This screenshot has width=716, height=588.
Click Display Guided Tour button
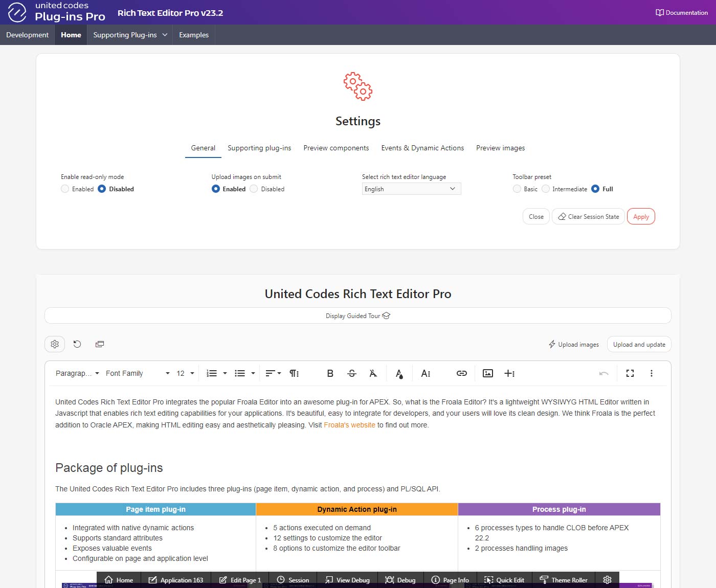[x=358, y=315]
